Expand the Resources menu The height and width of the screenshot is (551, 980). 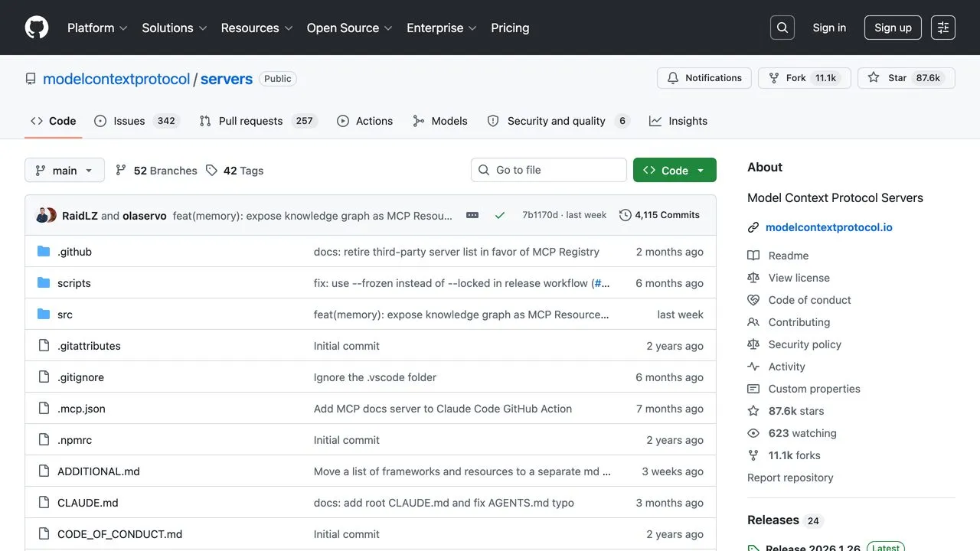coord(256,28)
